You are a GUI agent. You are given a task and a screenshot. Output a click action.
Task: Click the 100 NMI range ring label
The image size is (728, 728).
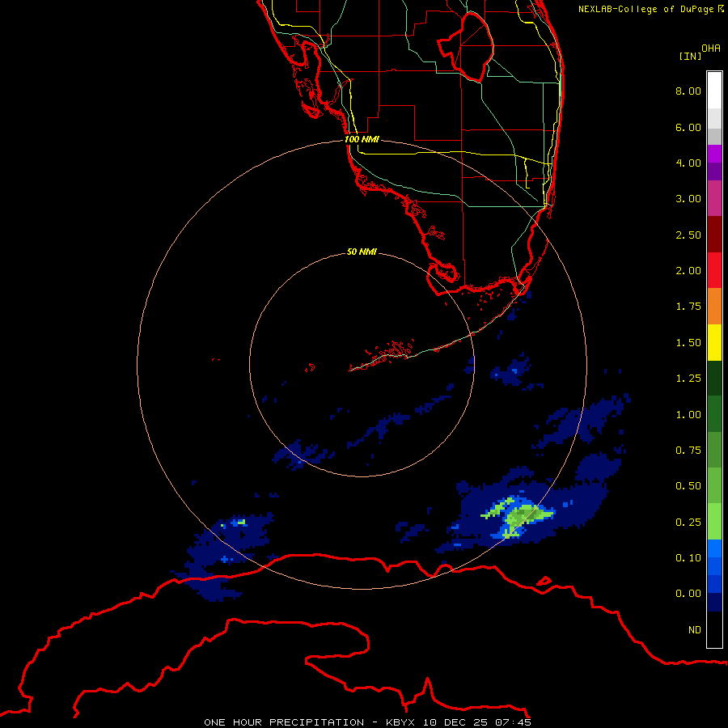(362, 139)
